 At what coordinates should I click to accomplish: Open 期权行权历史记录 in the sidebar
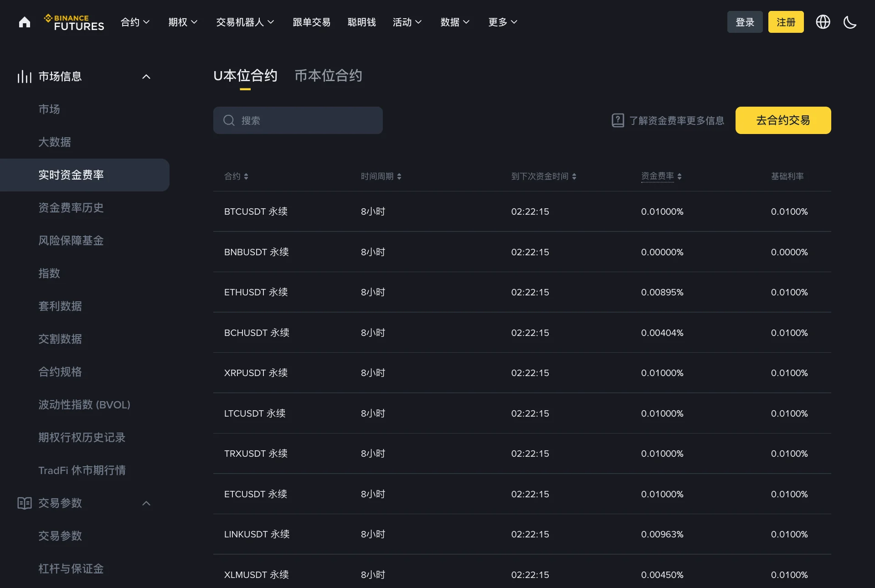coord(82,438)
